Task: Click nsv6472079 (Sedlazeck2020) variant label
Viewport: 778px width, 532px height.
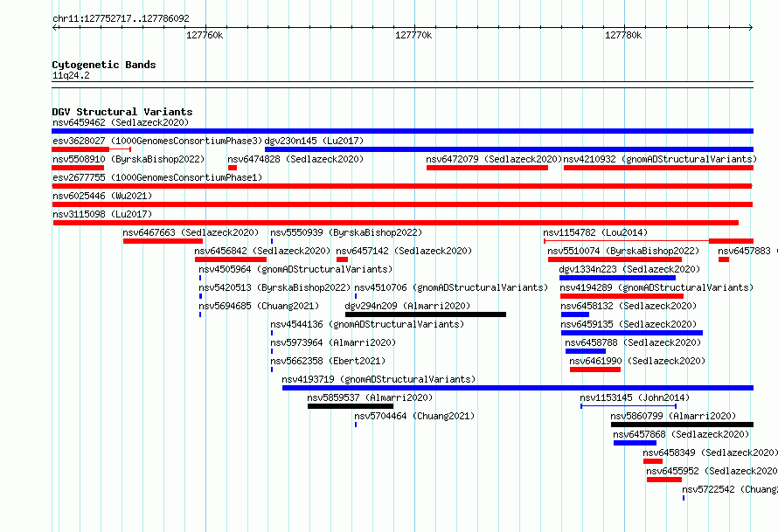Action: (494, 159)
